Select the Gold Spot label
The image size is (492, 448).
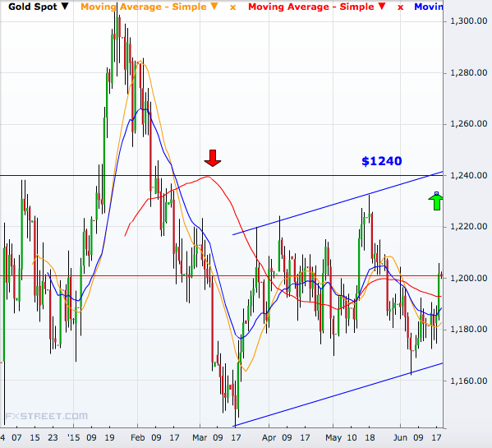click(x=33, y=7)
